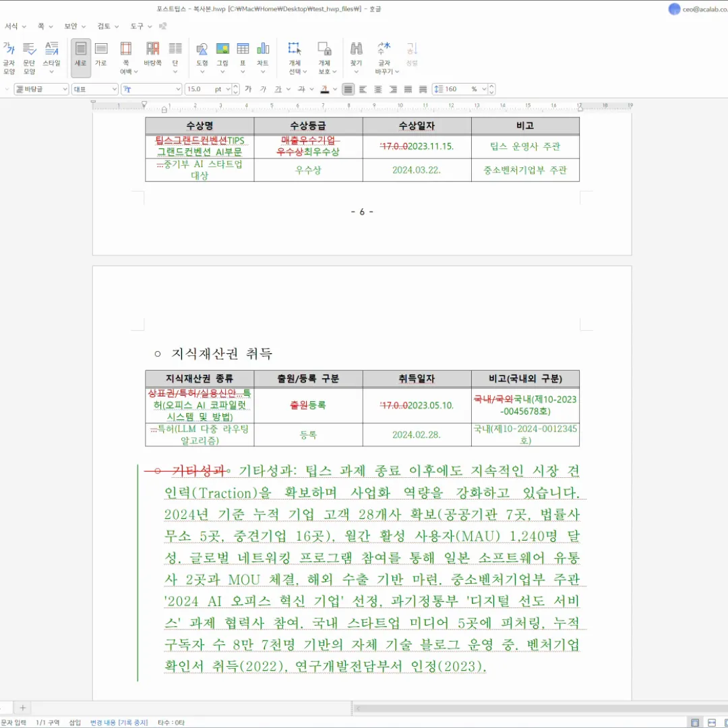Toggle italic 가 text formatting
This screenshot has height=728, width=728.
tap(264, 89)
